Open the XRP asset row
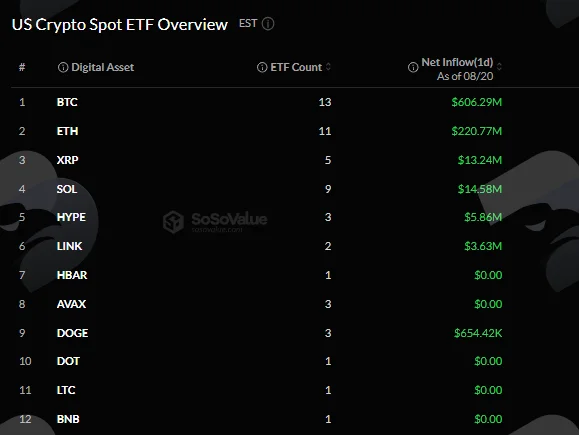The width and height of the screenshot is (579, 435). (295, 160)
